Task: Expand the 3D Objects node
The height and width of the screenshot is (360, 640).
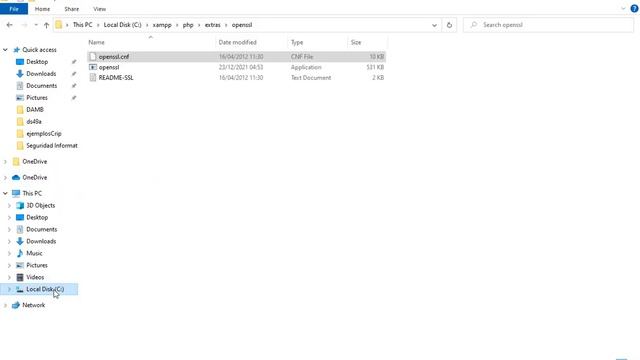Action: [9, 206]
